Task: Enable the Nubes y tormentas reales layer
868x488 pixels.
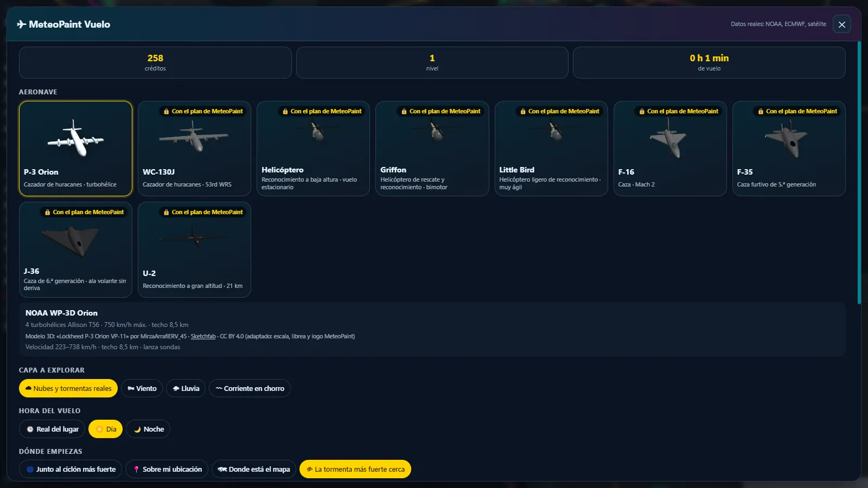Action: [x=68, y=388]
